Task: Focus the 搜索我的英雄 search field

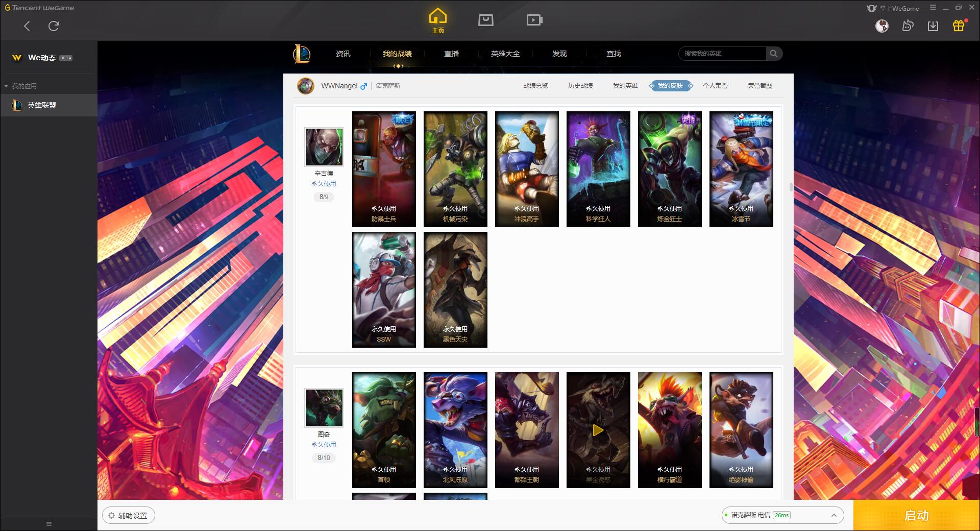Action: coord(722,54)
